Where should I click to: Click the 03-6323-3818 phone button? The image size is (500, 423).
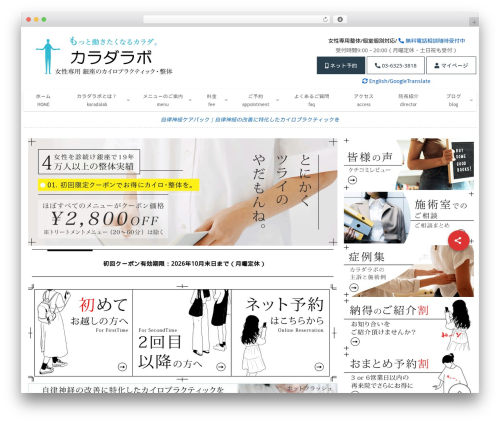(396, 65)
